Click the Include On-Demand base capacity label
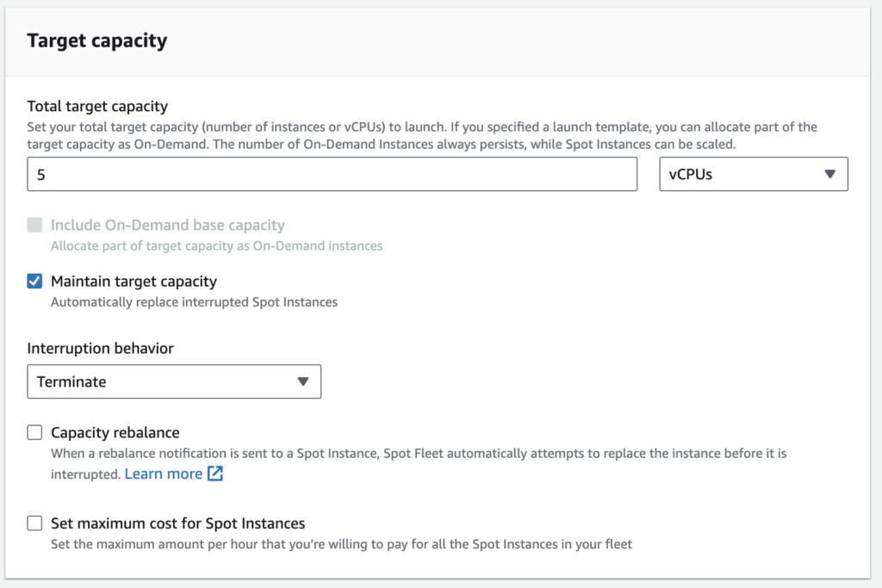 [x=167, y=226]
